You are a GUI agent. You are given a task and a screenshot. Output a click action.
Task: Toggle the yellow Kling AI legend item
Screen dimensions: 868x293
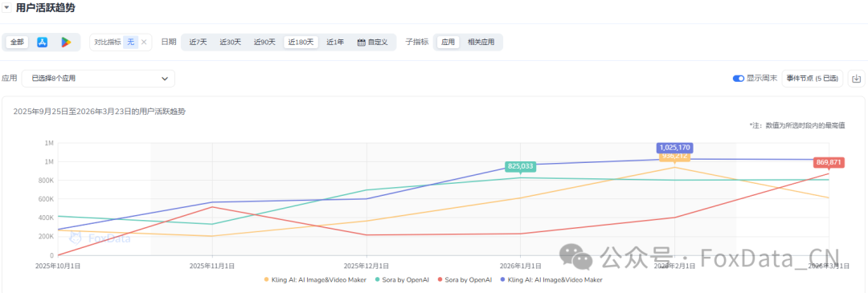click(x=315, y=279)
